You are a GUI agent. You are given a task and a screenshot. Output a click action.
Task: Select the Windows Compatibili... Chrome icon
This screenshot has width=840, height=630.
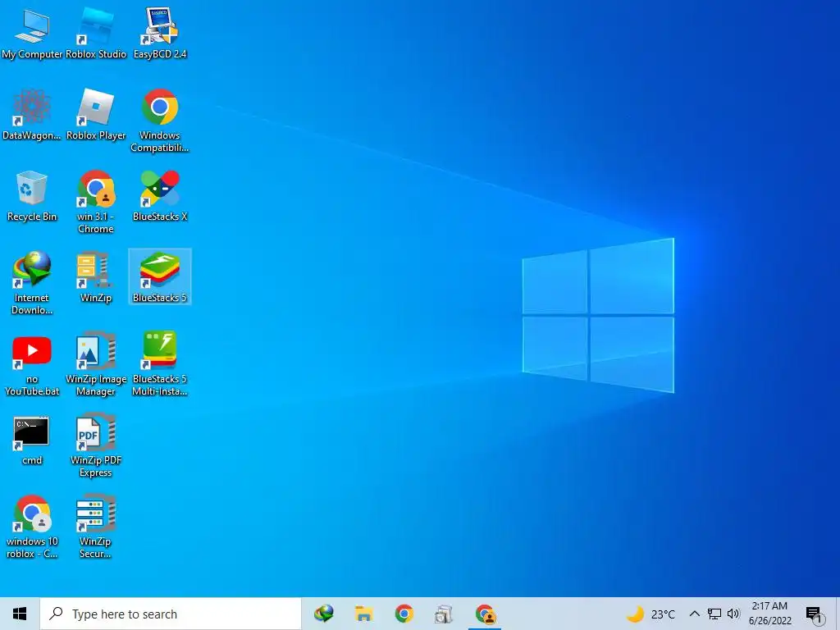(160, 121)
